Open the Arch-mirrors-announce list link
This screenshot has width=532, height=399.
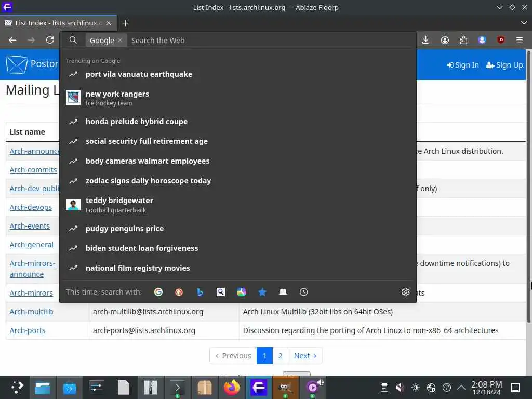coord(32,269)
